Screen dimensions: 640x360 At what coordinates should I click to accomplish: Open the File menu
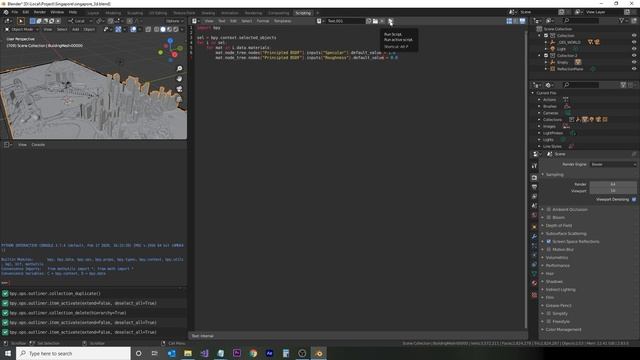15,12
